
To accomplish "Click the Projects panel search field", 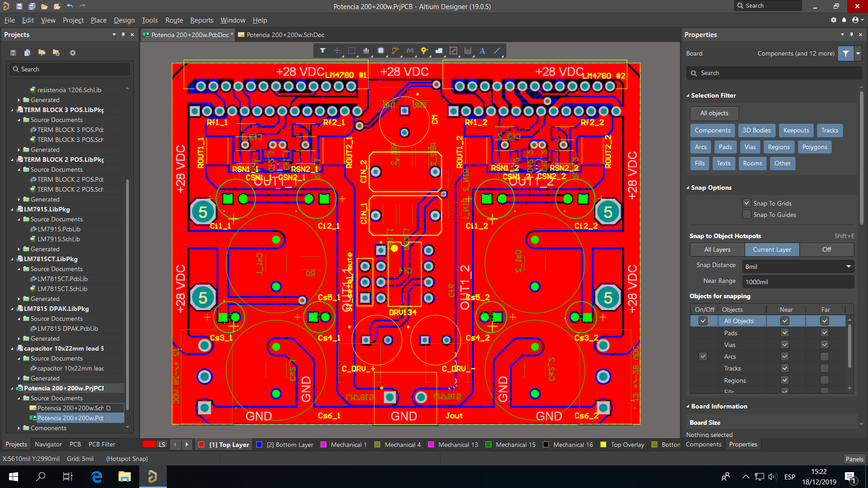I will 70,69.
